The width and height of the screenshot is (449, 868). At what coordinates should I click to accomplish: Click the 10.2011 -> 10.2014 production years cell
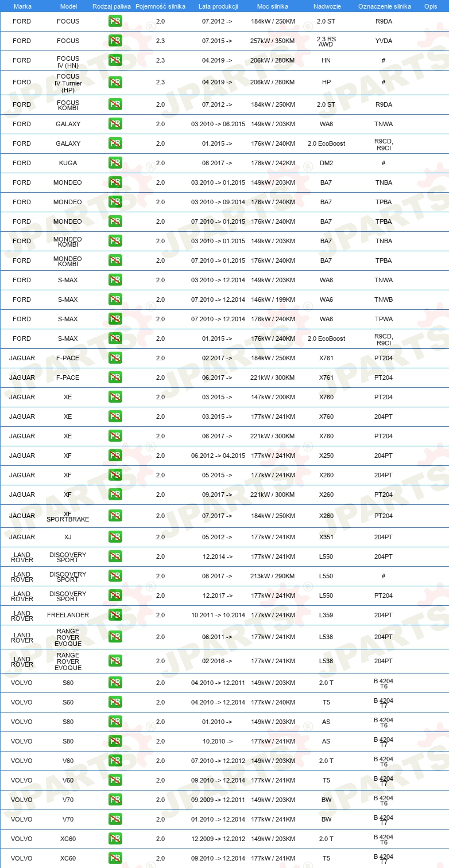pos(218,615)
